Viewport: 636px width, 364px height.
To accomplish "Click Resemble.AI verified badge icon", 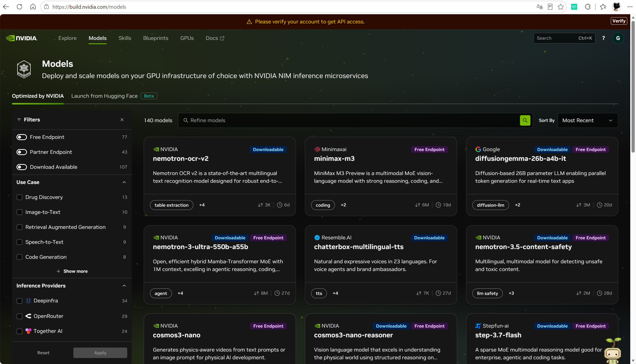I will coord(317,238).
